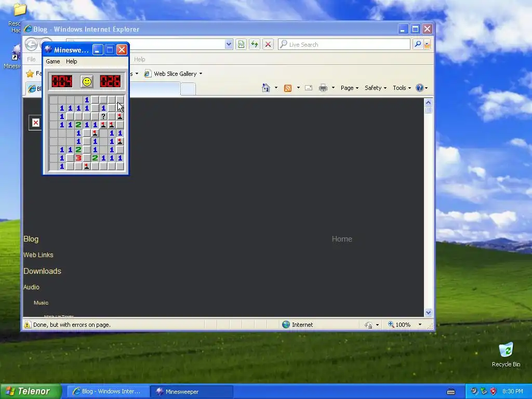Open the Page menu
Screen dimensions: 532x399
(x=350, y=88)
